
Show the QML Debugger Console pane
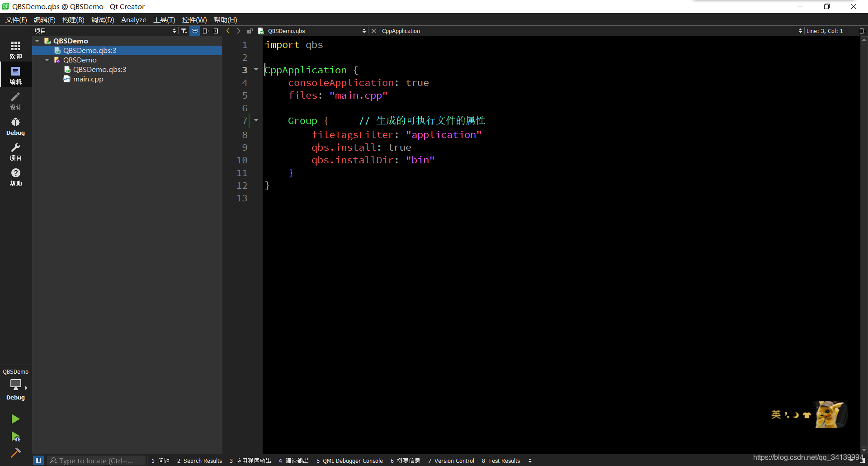point(349,461)
